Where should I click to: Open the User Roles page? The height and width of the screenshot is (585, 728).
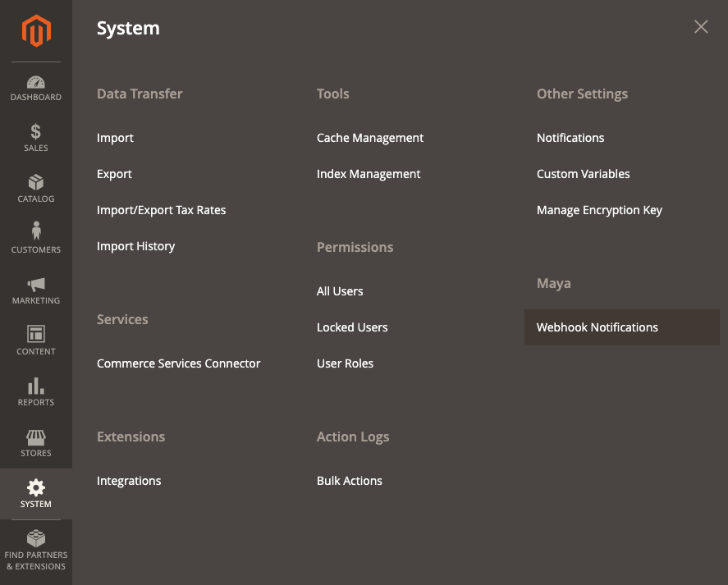345,363
